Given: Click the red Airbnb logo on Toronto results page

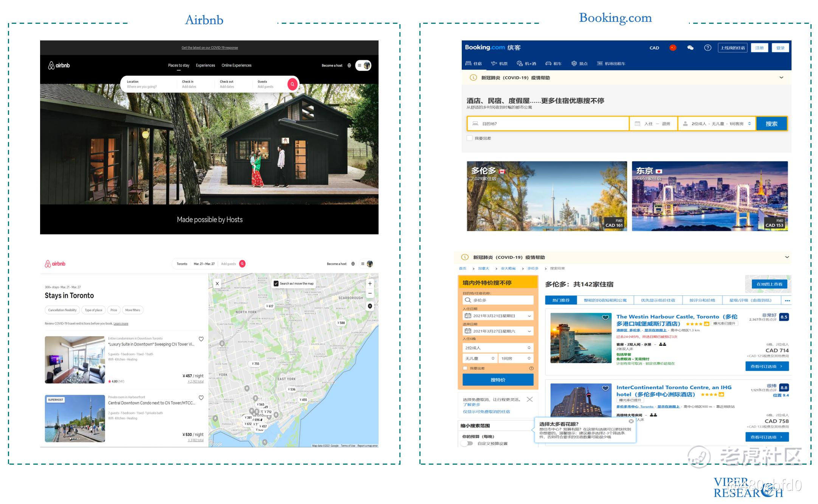Looking at the screenshot, I should pyautogui.click(x=55, y=264).
